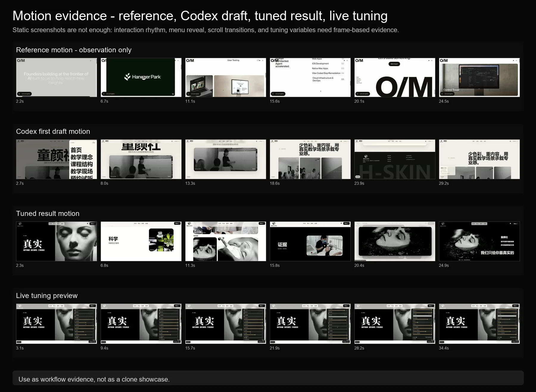This screenshot has width=536, height=392.
Task: Open the tuned 科学 frame at 6.8s
Action: 141,241
